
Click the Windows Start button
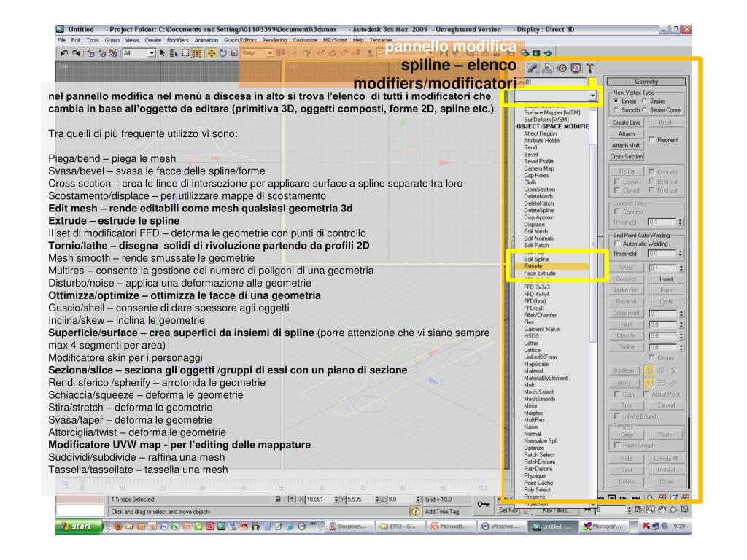(x=79, y=526)
